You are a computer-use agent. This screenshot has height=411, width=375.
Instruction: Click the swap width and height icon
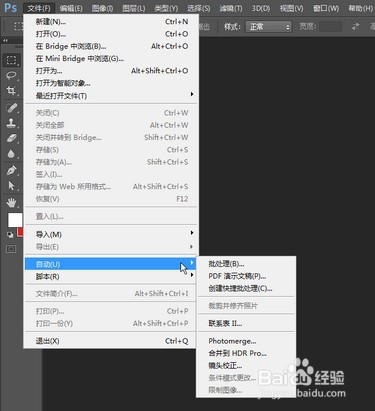click(x=356, y=26)
